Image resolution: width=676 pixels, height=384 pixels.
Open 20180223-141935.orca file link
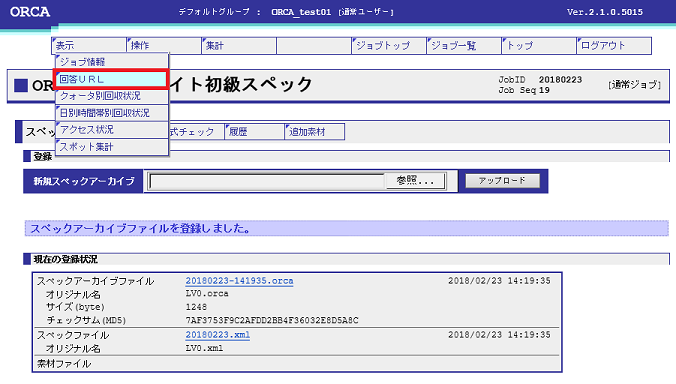click(239, 281)
